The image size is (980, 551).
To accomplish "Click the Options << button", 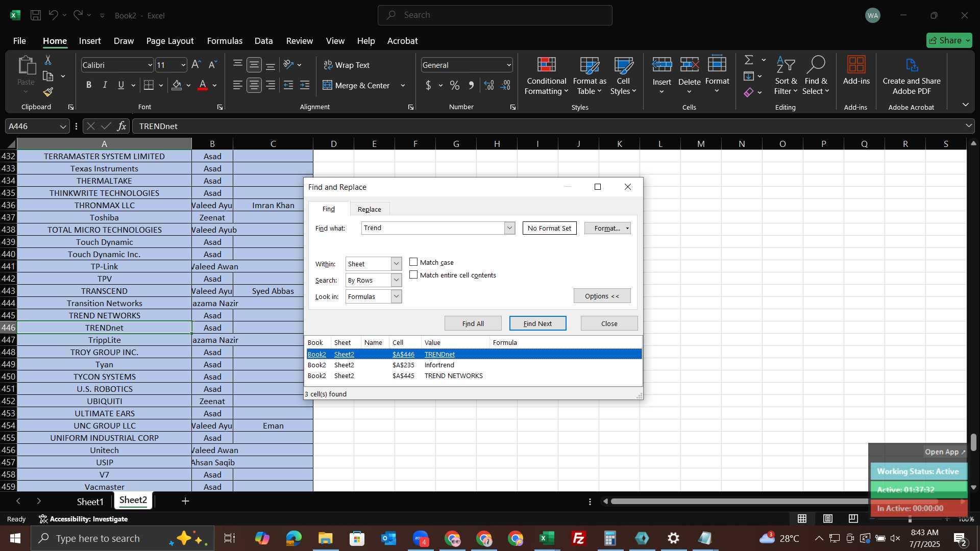I will coord(602,296).
